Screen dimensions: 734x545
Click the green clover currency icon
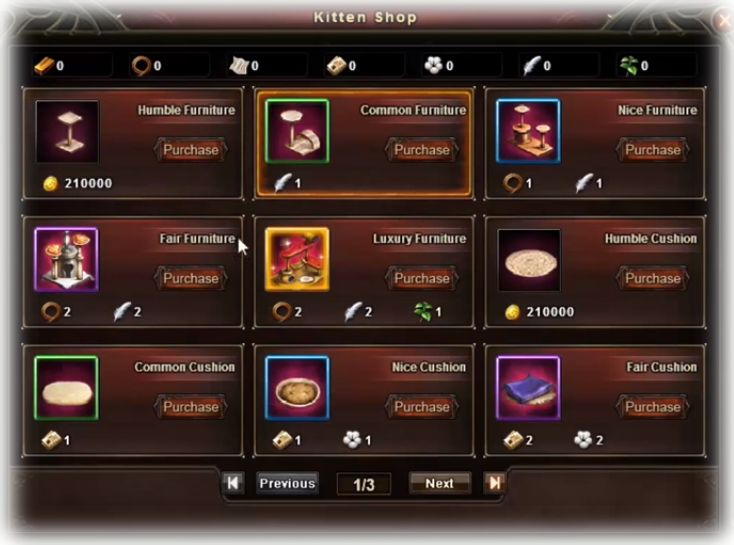pos(629,66)
